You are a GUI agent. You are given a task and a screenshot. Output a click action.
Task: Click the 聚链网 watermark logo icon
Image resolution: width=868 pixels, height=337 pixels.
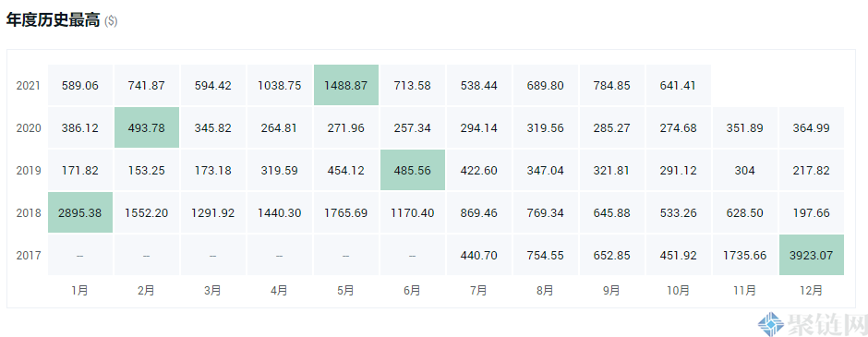tap(770, 324)
